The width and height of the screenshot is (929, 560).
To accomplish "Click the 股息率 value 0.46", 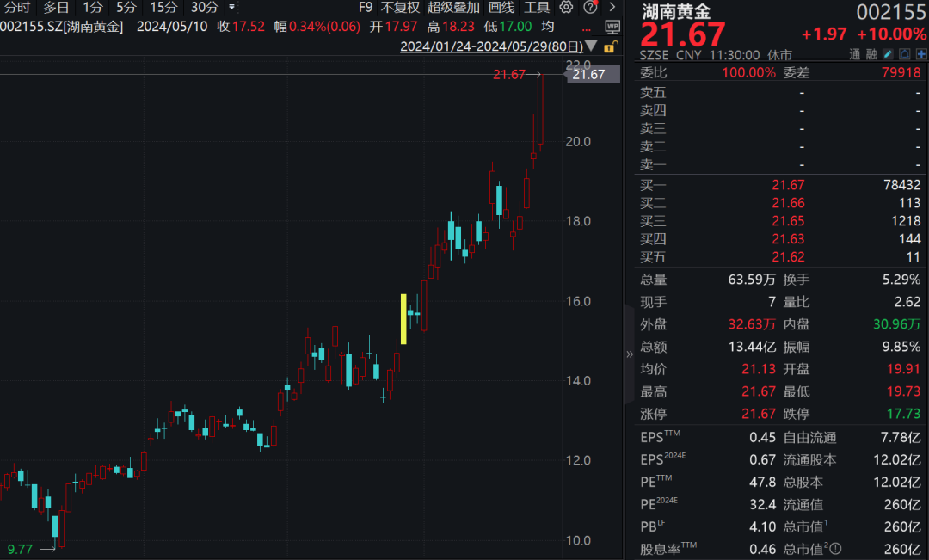I will (x=762, y=550).
